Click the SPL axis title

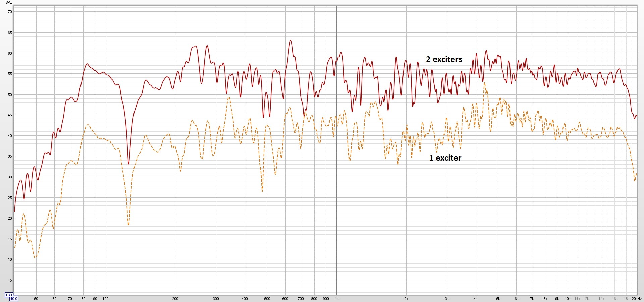tap(9, 2)
